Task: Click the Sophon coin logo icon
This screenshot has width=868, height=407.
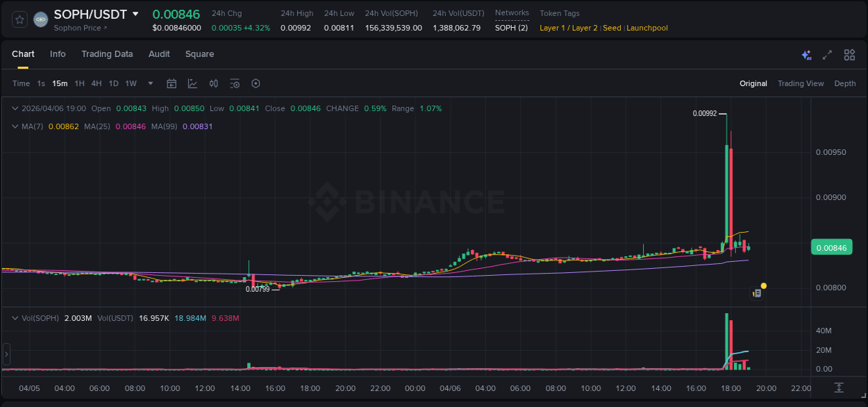Action: 41,19
